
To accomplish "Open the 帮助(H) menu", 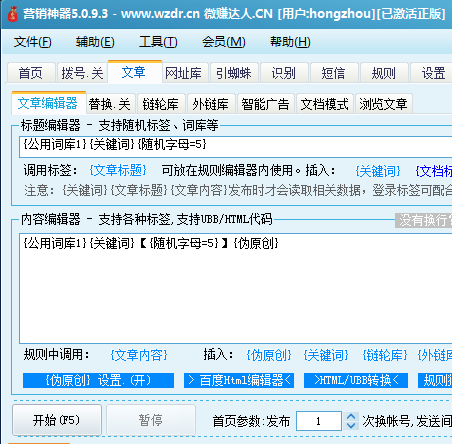I will click(x=290, y=42).
